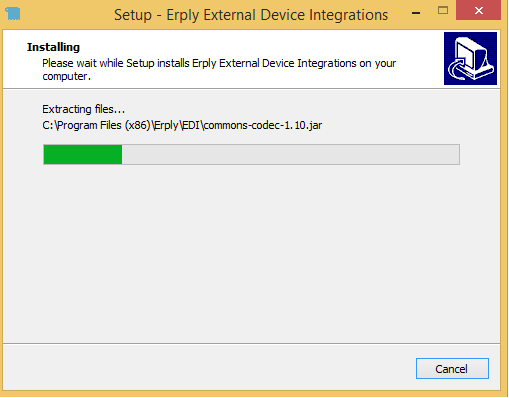Screen dimensions: 509x398
Task: Click Program Files (x86) in the file path
Action: [104, 125]
